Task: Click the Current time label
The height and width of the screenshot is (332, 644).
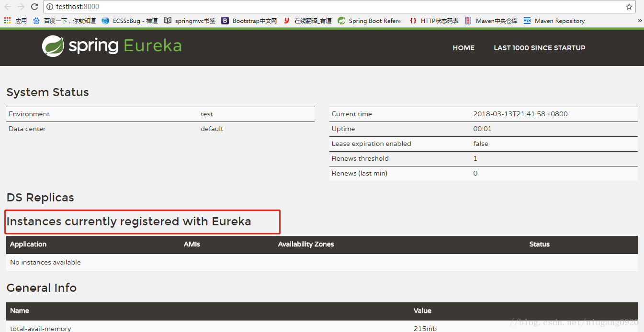Action: 351,114
